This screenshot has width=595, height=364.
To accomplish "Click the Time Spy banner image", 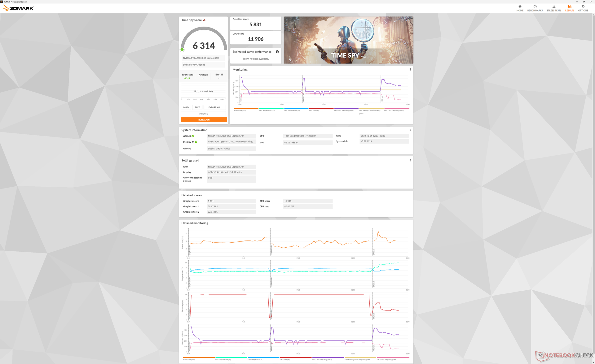I will coord(348,40).
